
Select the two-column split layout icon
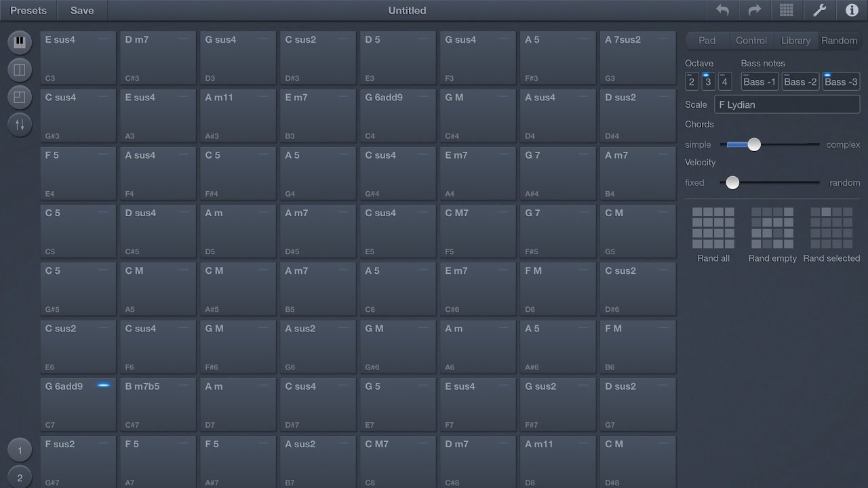20,69
